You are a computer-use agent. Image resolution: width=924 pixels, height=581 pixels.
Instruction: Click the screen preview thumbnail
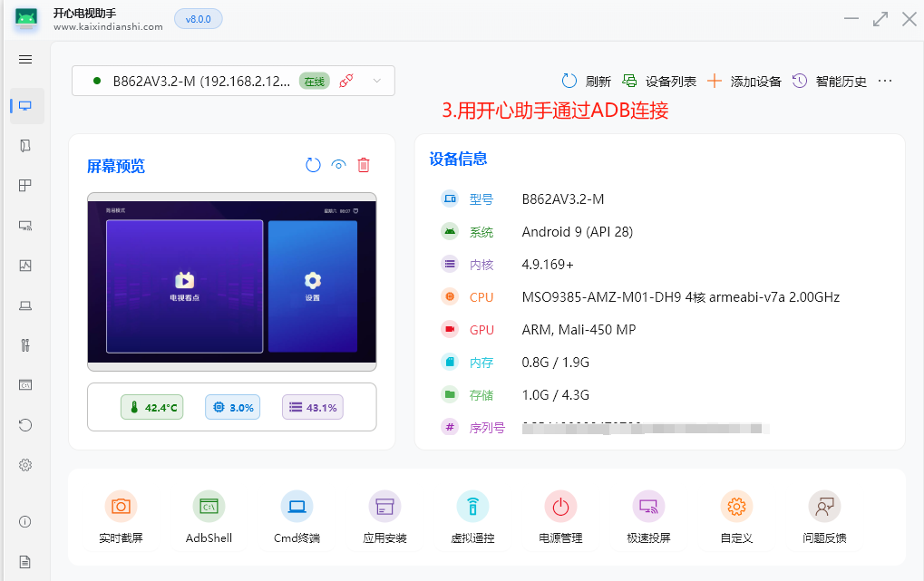pos(231,282)
